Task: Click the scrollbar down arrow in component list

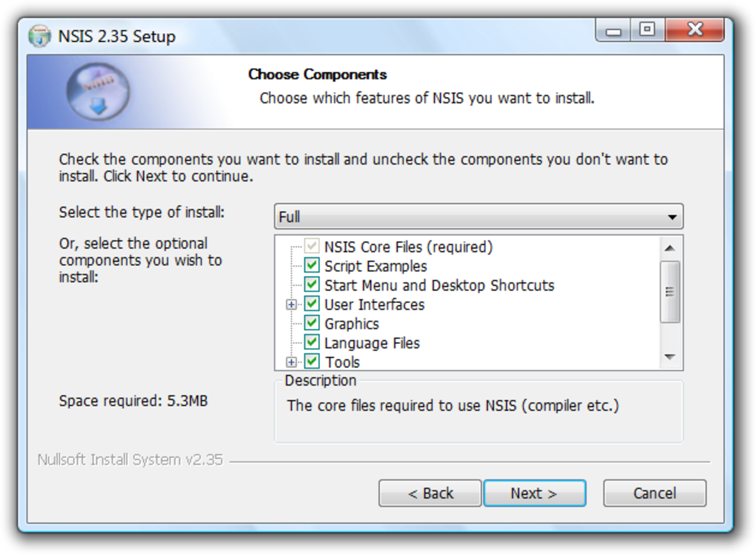Action: [x=670, y=357]
